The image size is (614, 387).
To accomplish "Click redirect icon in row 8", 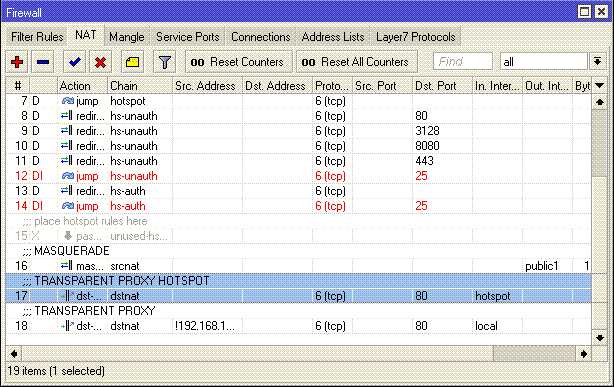I will pyautogui.click(x=67, y=116).
